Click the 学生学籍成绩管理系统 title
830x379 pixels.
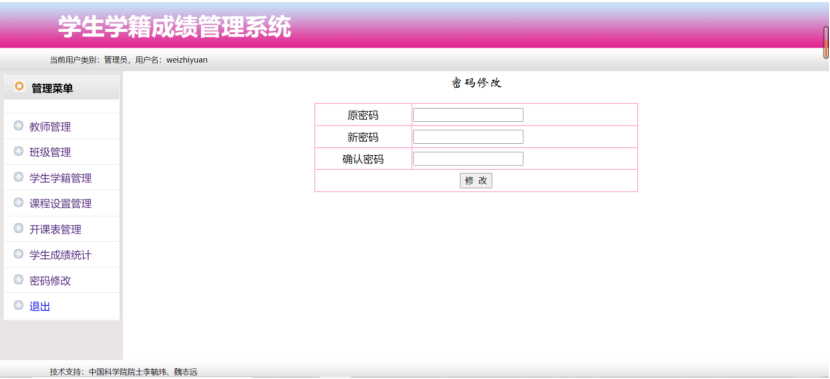pos(175,26)
